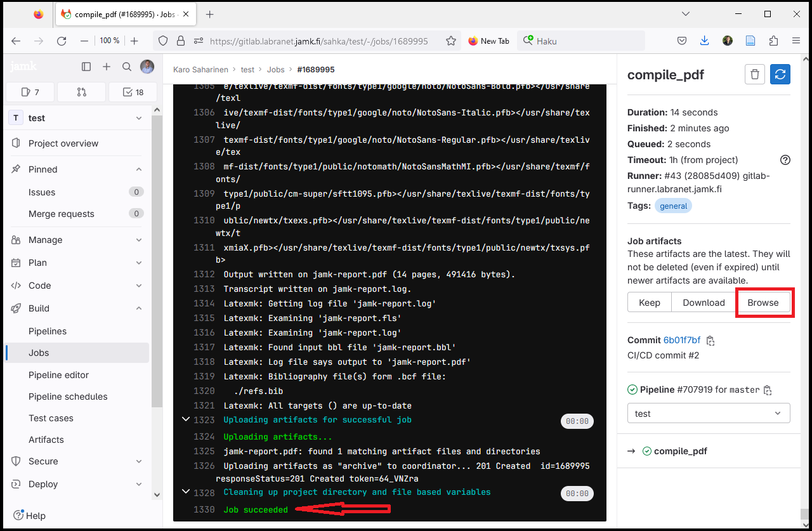This screenshot has width=812, height=531.
Task: Open Pipelines in the Build menu
Action: (48, 331)
